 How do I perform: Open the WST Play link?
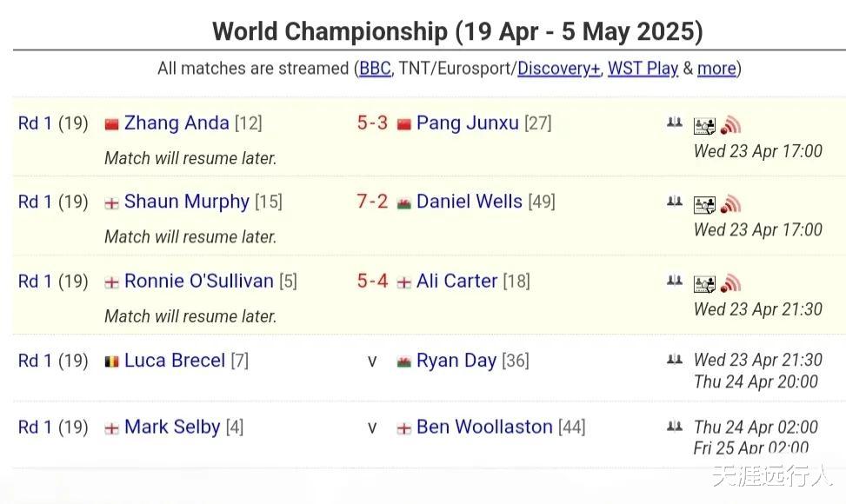[643, 69]
